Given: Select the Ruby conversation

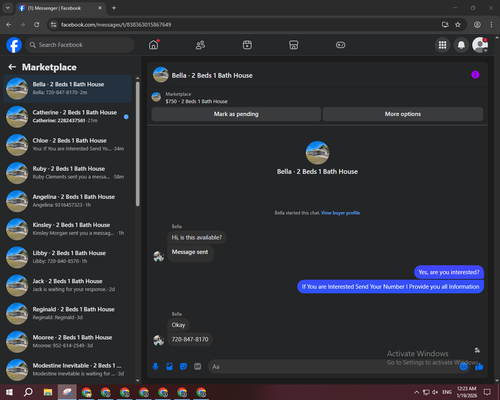Looking at the screenshot, I should pos(68,173).
